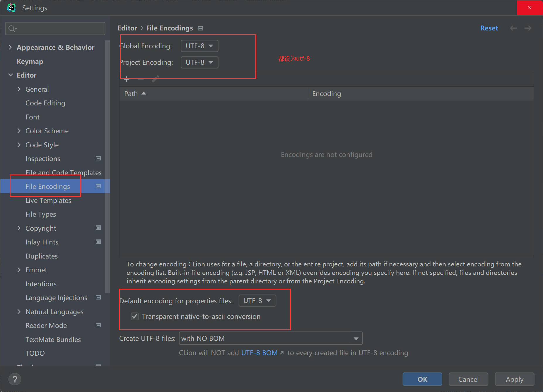
Task: Focus the settings search field
Action: [55, 28]
